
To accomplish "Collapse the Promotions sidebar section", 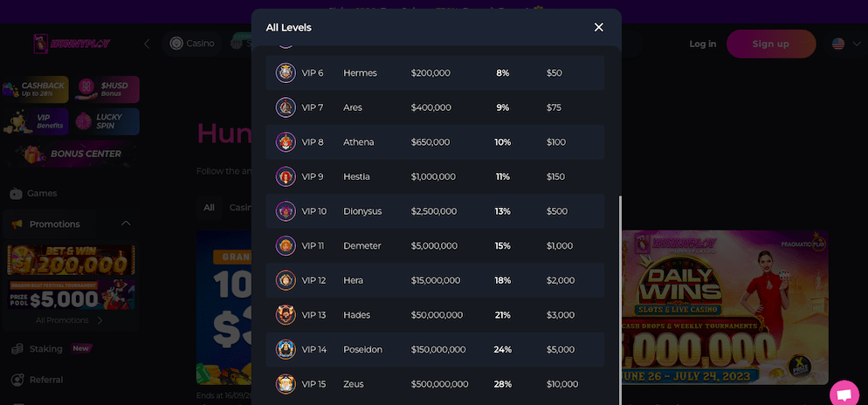I will (x=126, y=223).
